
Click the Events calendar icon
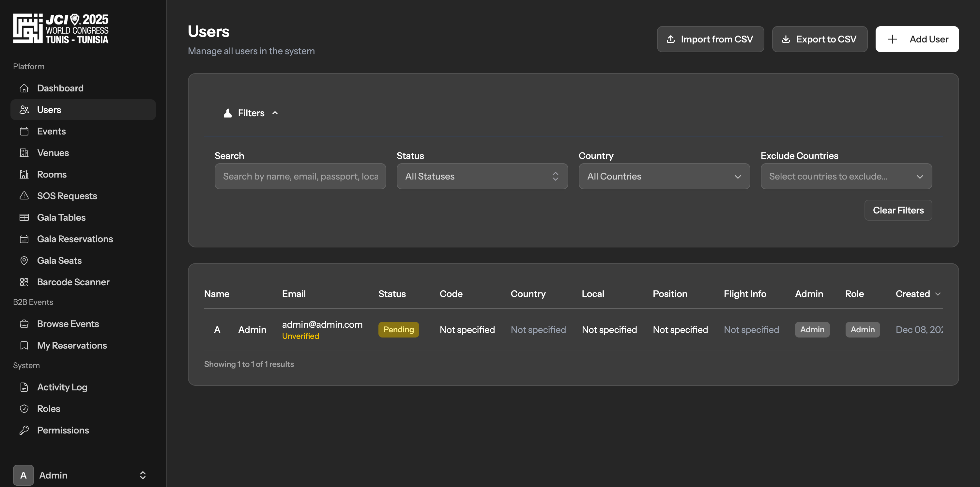click(x=24, y=131)
